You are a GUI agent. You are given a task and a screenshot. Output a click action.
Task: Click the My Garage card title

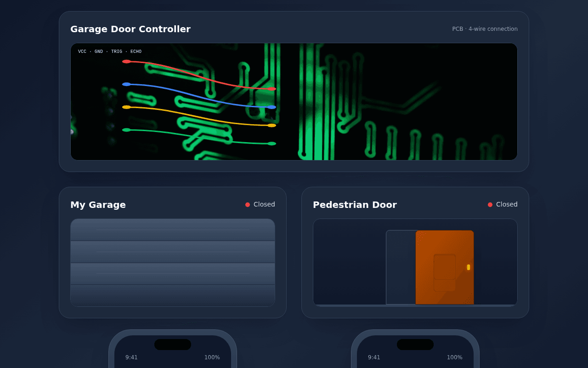pyautogui.click(x=98, y=205)
